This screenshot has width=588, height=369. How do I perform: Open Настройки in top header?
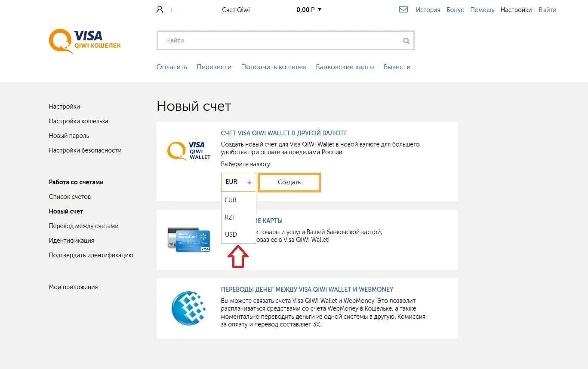(516, 10)
